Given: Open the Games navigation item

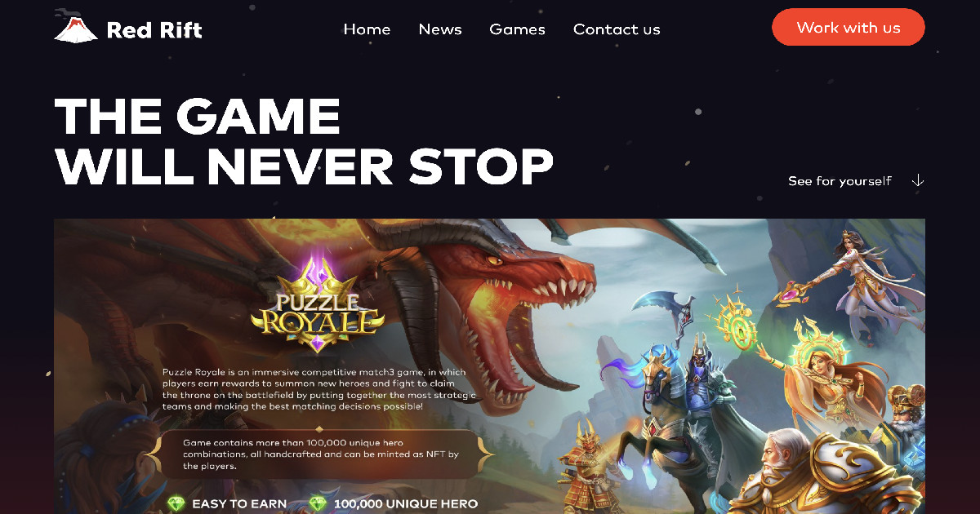Looking at the screenshot, I should tap(517, 29).
